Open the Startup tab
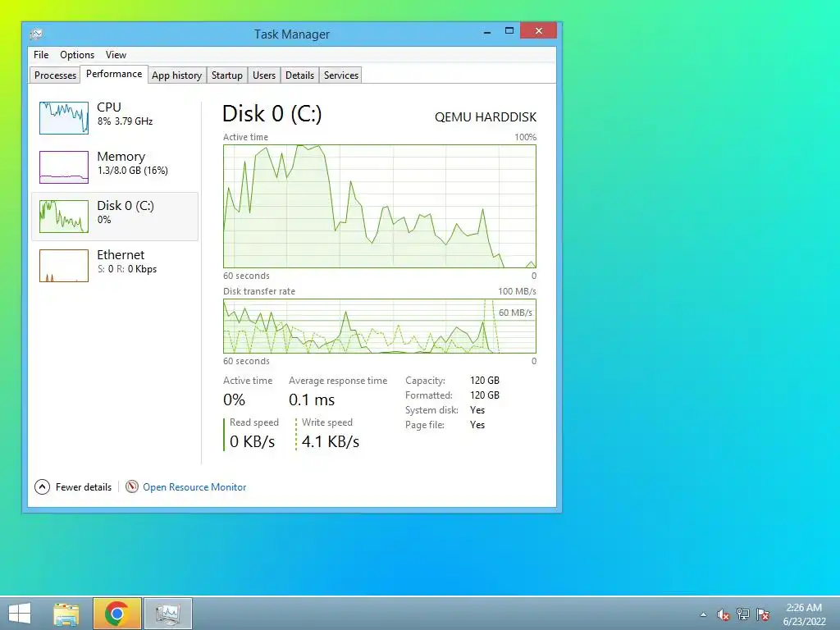This screenshot has width=840, height=630. click(x=227, y=75)
